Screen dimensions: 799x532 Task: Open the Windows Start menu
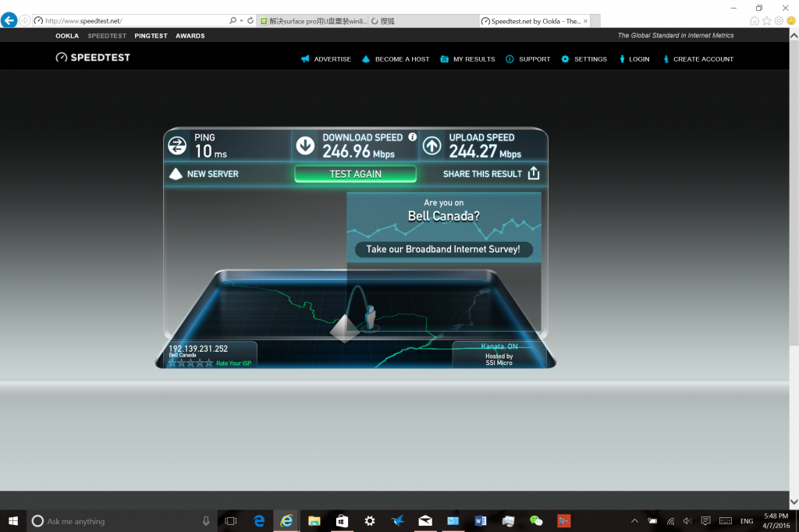coord(13,521)
